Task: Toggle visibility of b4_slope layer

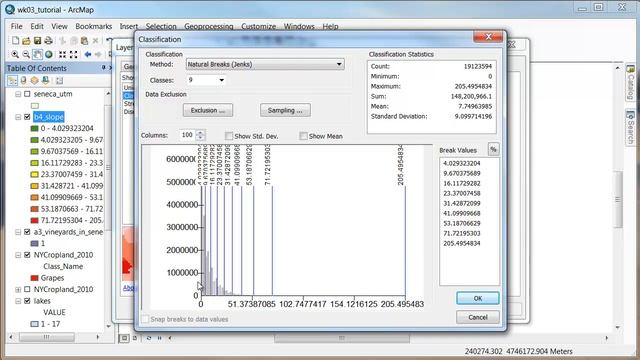Action: 27,117
